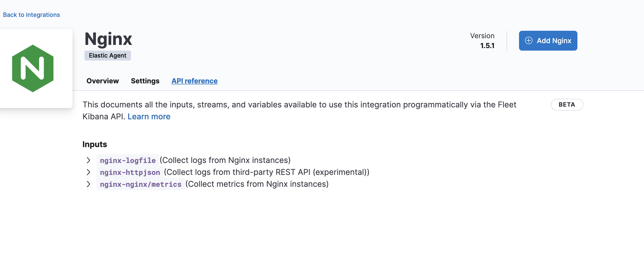The image size is (644, 254).
Task: Open the Learn more link
Action: pyautogui.click(x=149, y=116)
